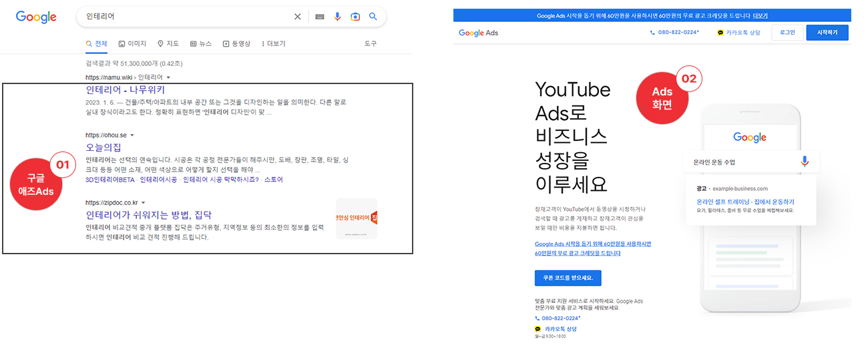The width and height of the screenshot is (868, 353).
Task: Open the 오늘의집 search result
Action: click(x=103, y=147)
